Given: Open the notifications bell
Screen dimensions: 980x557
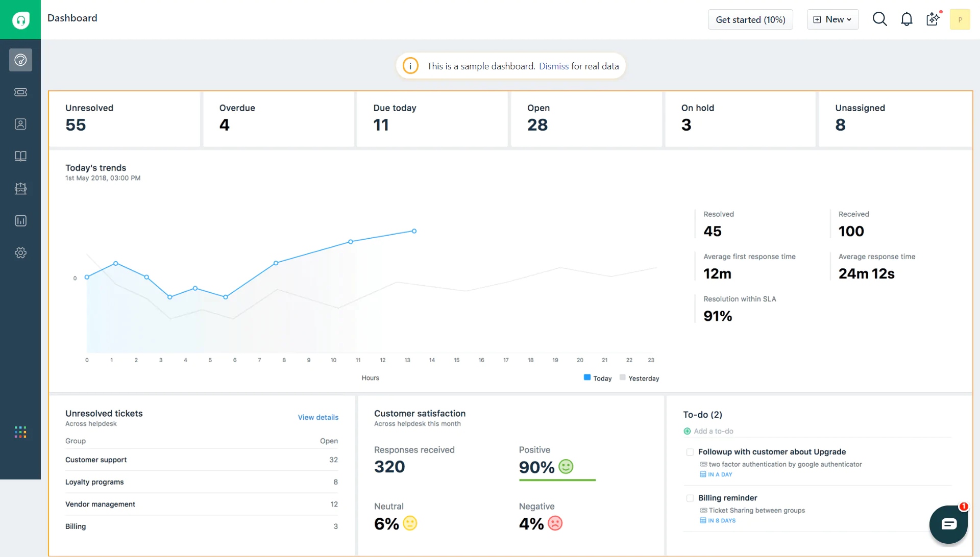Looking at the screenshot, I should tap(906, 19).
